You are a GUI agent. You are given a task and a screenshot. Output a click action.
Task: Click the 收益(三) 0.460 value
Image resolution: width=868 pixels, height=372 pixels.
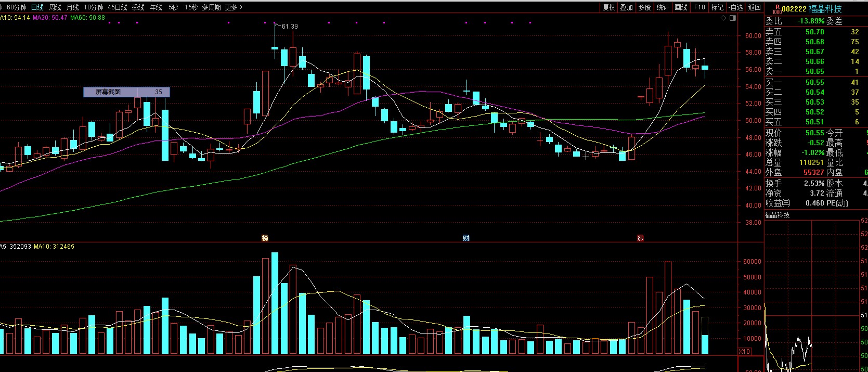pyautogui.click(x=814, y=203)
